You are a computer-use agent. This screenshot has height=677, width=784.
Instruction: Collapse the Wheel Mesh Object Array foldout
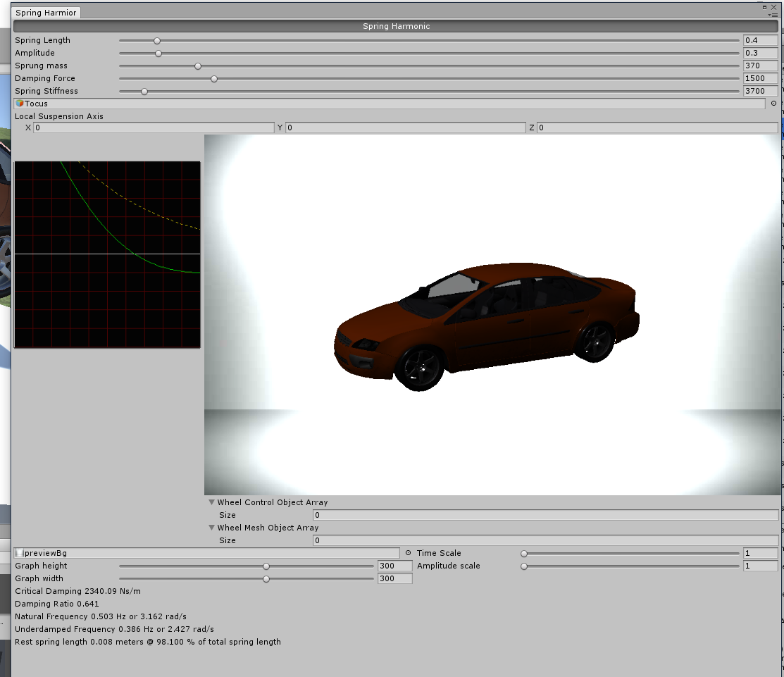(x=211, y=528)
